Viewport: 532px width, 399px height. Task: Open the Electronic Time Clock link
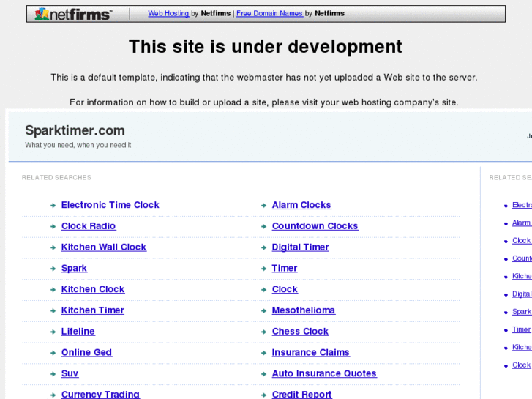[110, 205]
